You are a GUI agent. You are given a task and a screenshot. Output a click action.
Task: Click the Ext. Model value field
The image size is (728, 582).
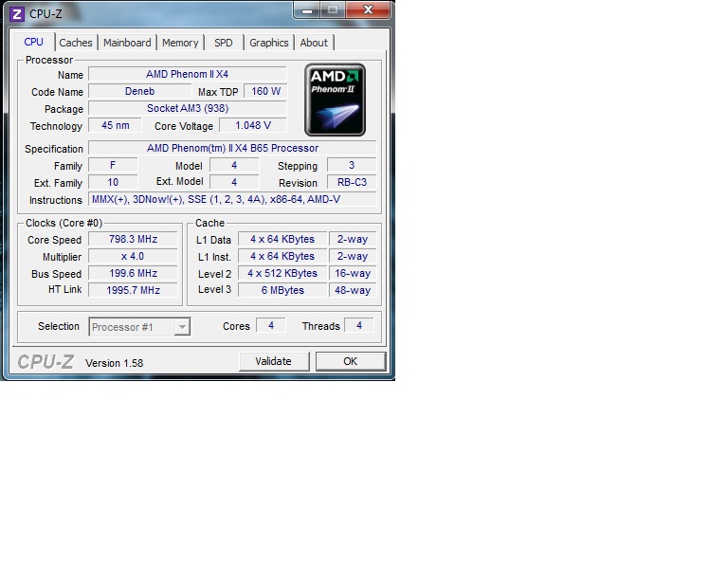click(x=234, y=182)
